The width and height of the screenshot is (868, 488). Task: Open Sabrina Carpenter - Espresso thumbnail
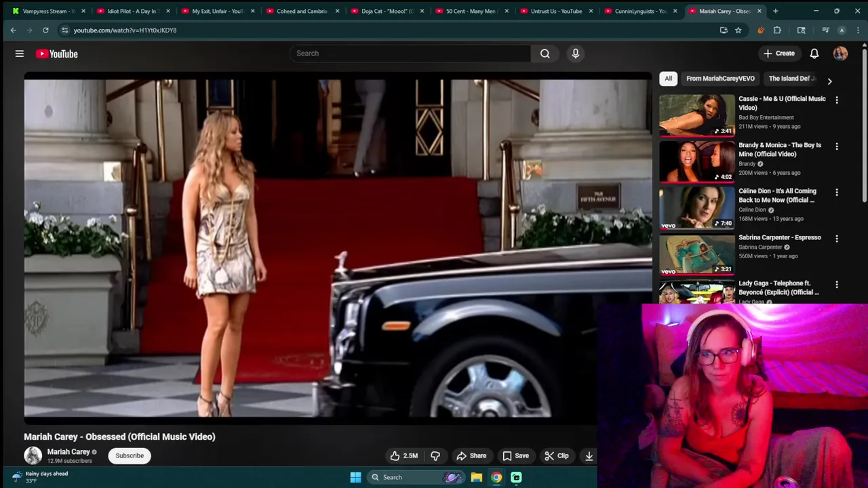697,253
